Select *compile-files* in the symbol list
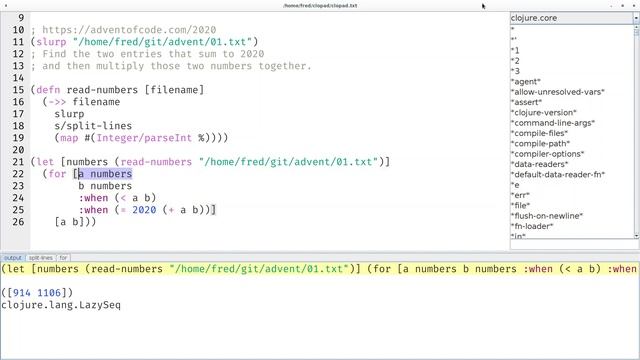640x360 pixels. (x=539, y=133)
